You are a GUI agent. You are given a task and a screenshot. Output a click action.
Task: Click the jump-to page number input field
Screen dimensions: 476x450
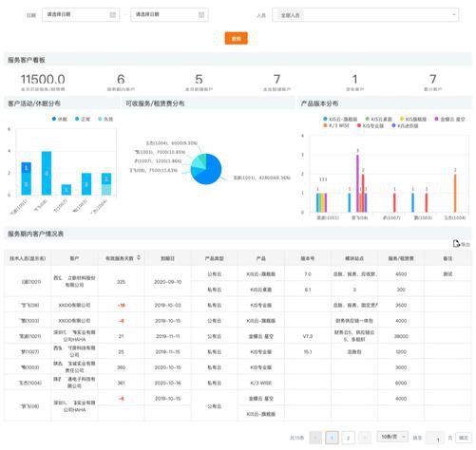(435, 438)
